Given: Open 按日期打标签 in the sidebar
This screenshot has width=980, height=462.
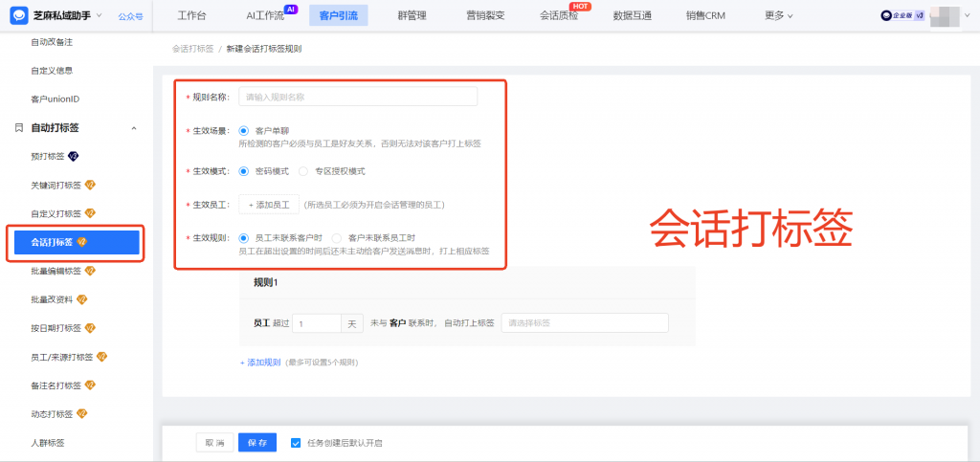Looking at the screenshot, I should click(x=56, y=328).
